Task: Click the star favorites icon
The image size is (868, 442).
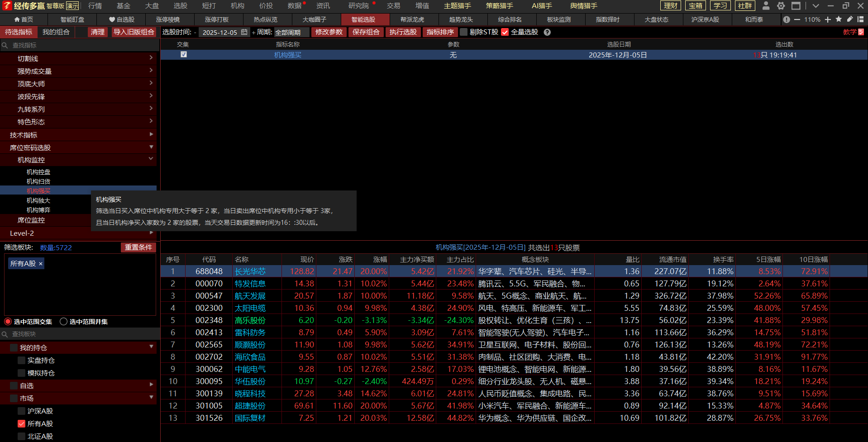Action: tap(839, 19)
